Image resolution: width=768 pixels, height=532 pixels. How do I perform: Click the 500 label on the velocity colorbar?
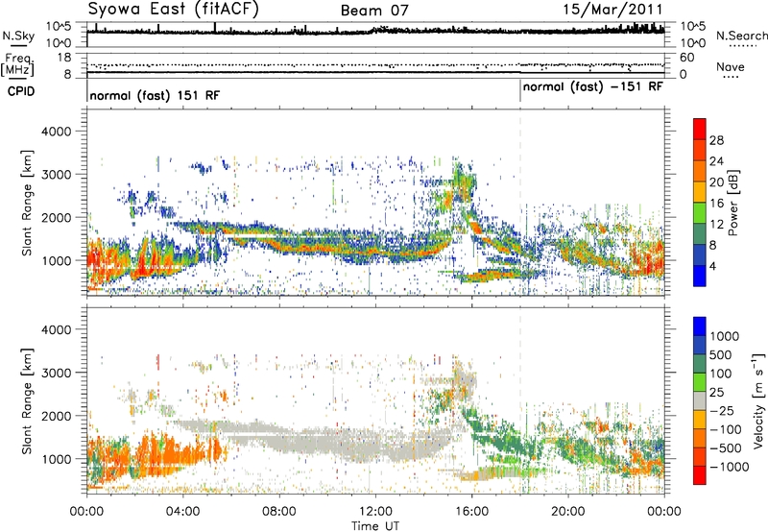[723, 355]
